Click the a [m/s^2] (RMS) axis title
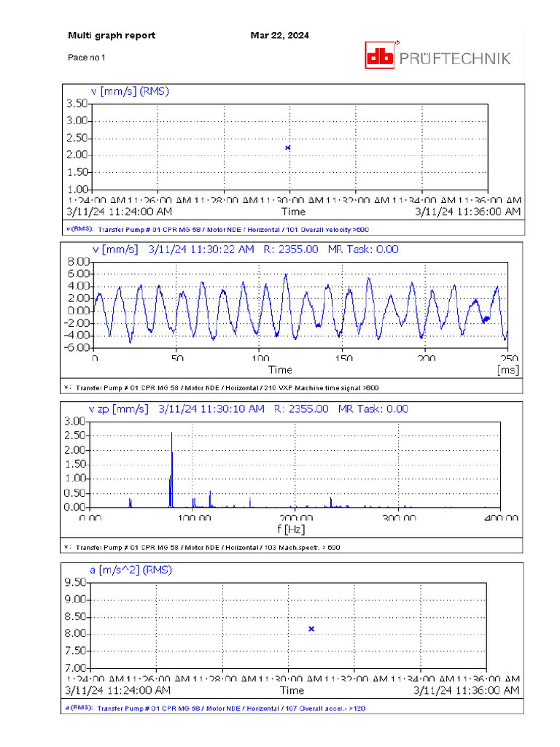 [131, 570]
